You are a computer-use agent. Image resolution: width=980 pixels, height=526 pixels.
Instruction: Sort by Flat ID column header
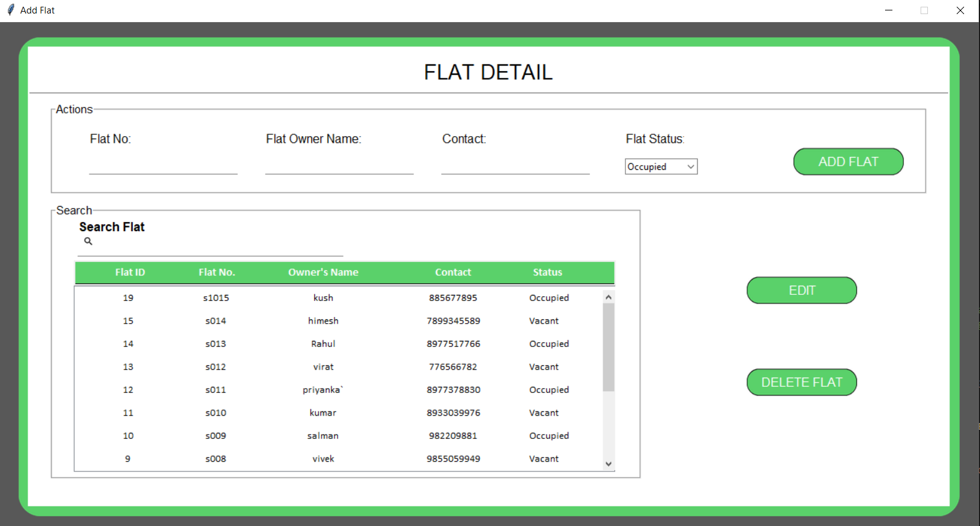[130, 272]
